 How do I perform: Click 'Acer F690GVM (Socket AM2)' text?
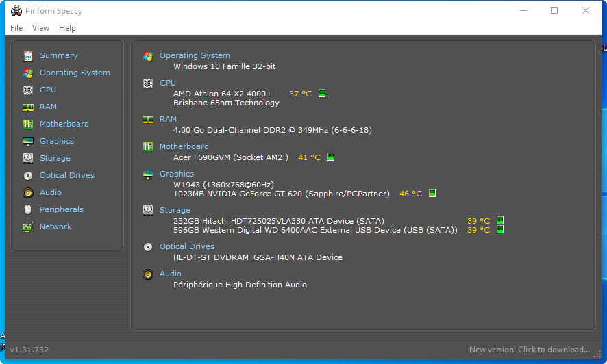231,157
